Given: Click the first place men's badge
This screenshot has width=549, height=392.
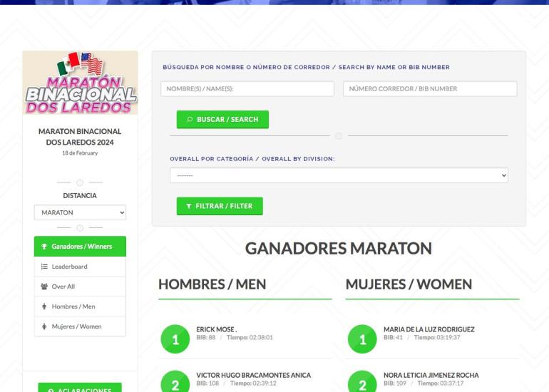Looking at the screenshot, I should click(175, 339).
